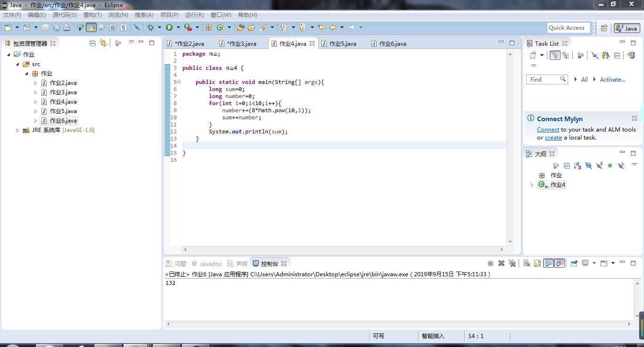Click Link with Editor in Package Explorer
The image size is (644, 347).
pos(103,43)
